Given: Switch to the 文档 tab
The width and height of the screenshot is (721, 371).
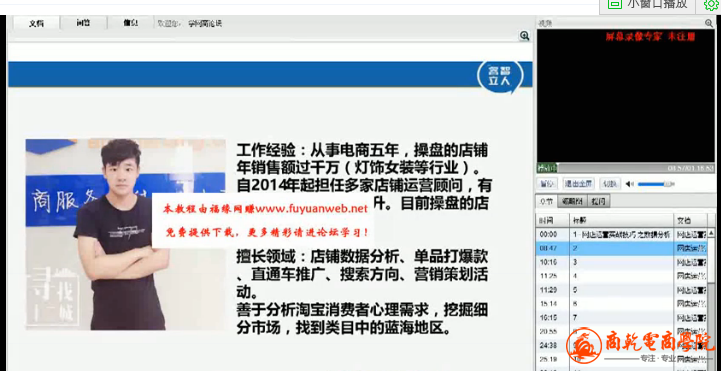Looking at the screenshot, I should (36, 23).
